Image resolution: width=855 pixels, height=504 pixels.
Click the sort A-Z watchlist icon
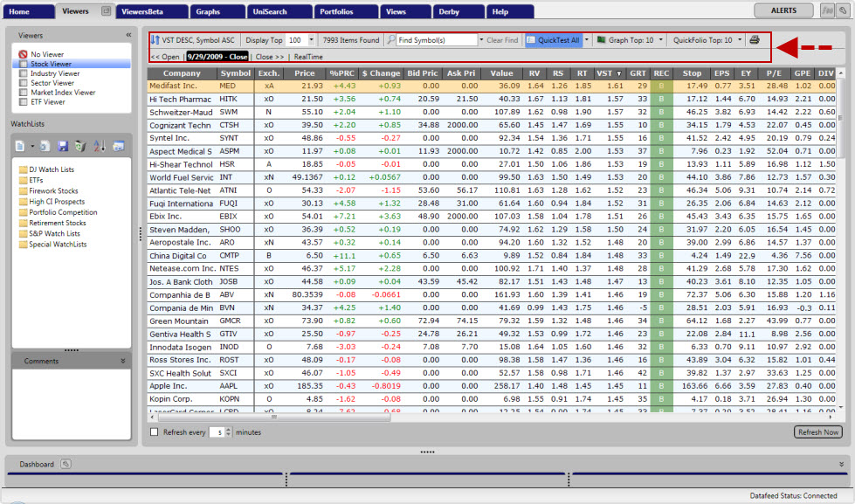coord(99,145)
